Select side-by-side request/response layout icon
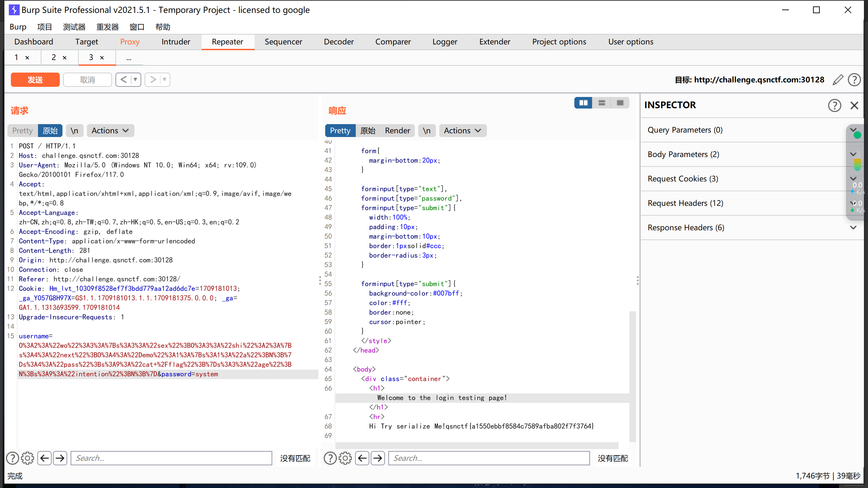Screen dimensions: 868x488 [584, 103]
